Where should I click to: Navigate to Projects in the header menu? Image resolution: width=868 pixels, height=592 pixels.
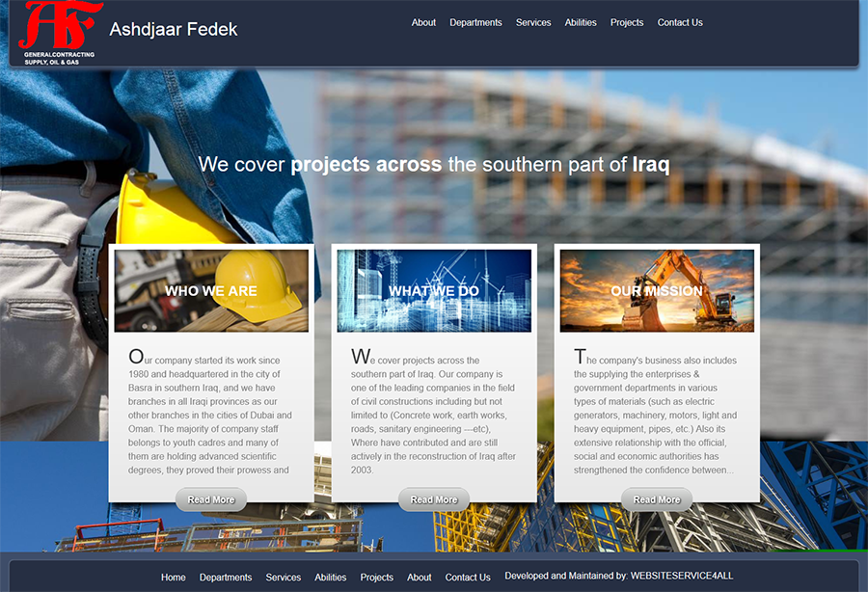click(x=627, y=22)
